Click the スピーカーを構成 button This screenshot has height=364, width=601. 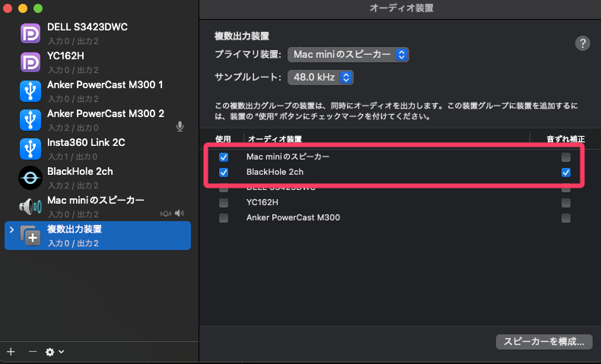pyautogui.click(x=544, y=341)
